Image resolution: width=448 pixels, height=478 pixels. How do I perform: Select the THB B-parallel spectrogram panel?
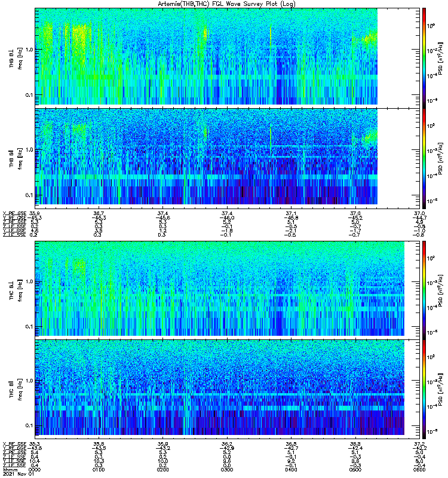click(x=227, y=158)
